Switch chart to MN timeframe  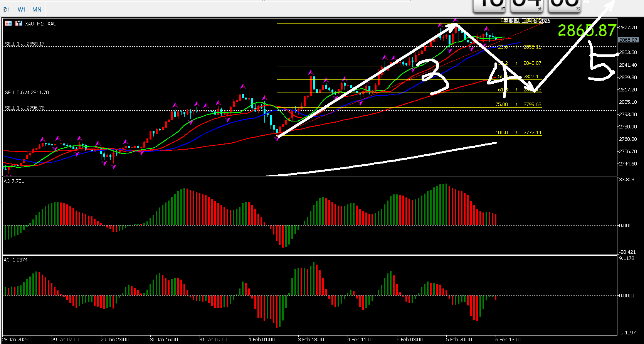pos(37,9)
